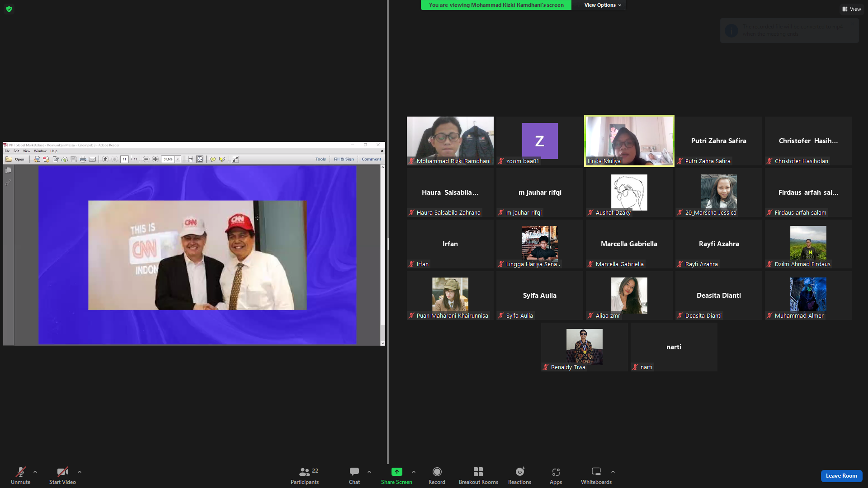Close the PDF document with small X

[382, 151]
